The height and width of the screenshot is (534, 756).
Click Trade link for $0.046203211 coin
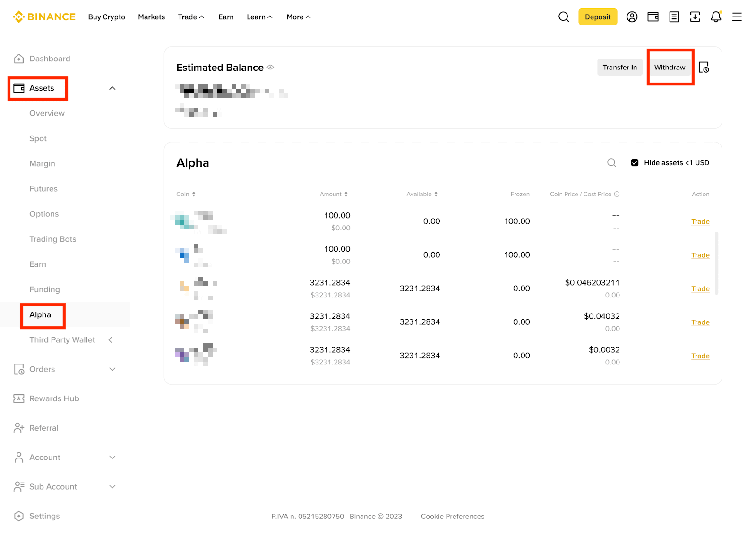700,289
